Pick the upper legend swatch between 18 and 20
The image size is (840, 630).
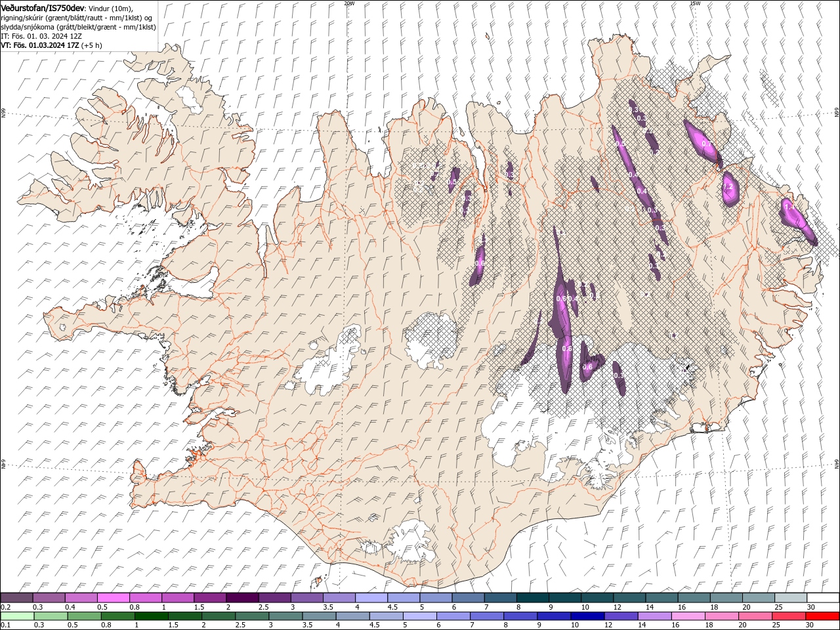tap(726, 598)
